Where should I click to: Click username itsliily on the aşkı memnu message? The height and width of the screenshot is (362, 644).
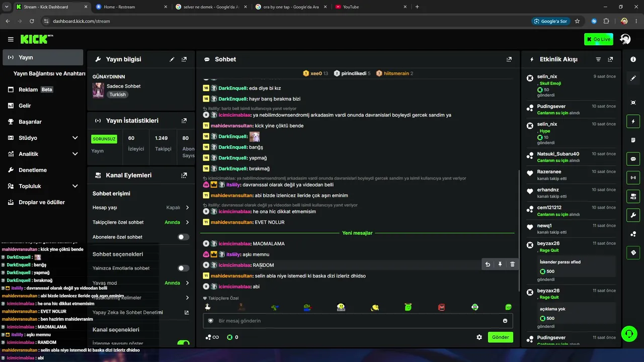pos(233,254)
